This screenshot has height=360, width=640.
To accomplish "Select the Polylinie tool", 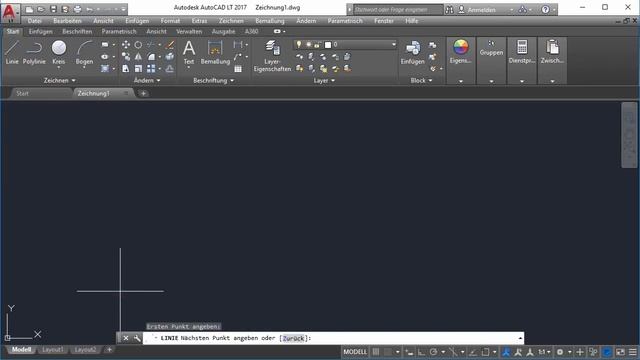I will tap(34, 52).
